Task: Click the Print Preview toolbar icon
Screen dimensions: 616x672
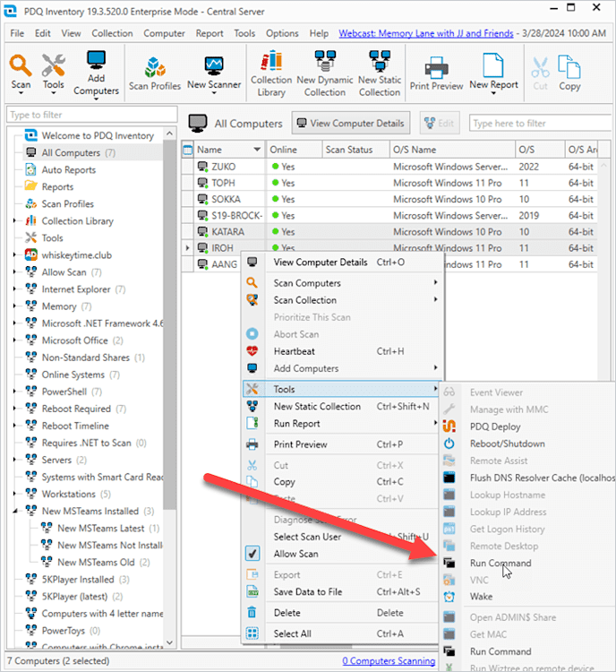Action: click(x=436, y=68)
